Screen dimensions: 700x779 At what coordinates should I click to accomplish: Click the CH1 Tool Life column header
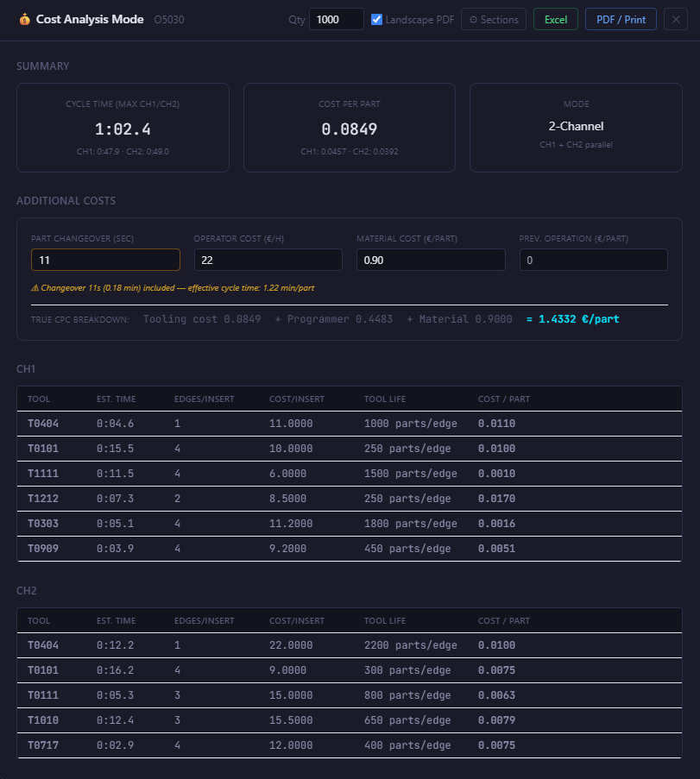coord(385,399)
